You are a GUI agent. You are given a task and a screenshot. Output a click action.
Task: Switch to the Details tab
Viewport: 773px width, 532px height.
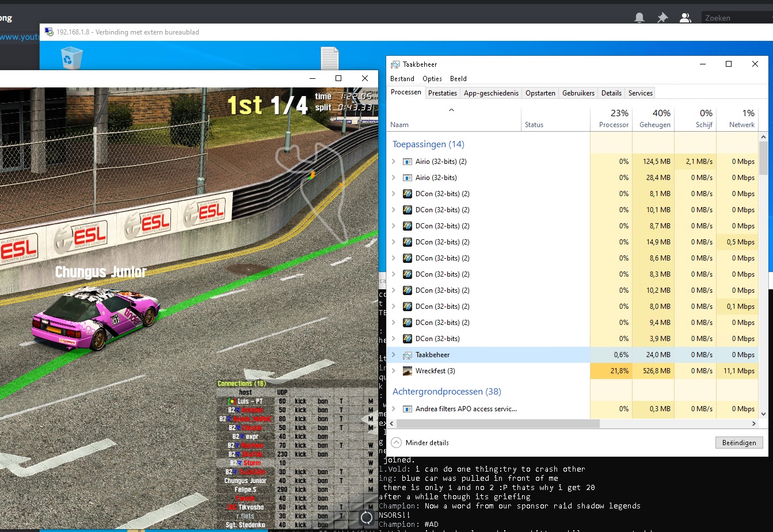[x=611, y=93]
